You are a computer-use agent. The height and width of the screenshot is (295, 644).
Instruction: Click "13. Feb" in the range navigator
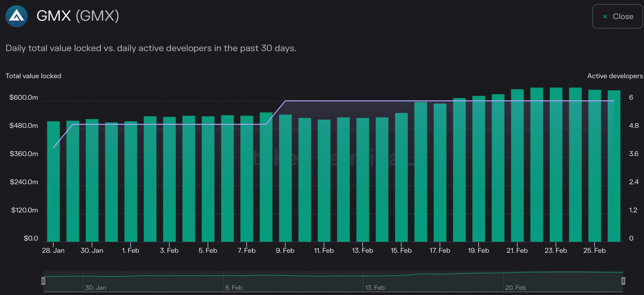coord(375,288)
